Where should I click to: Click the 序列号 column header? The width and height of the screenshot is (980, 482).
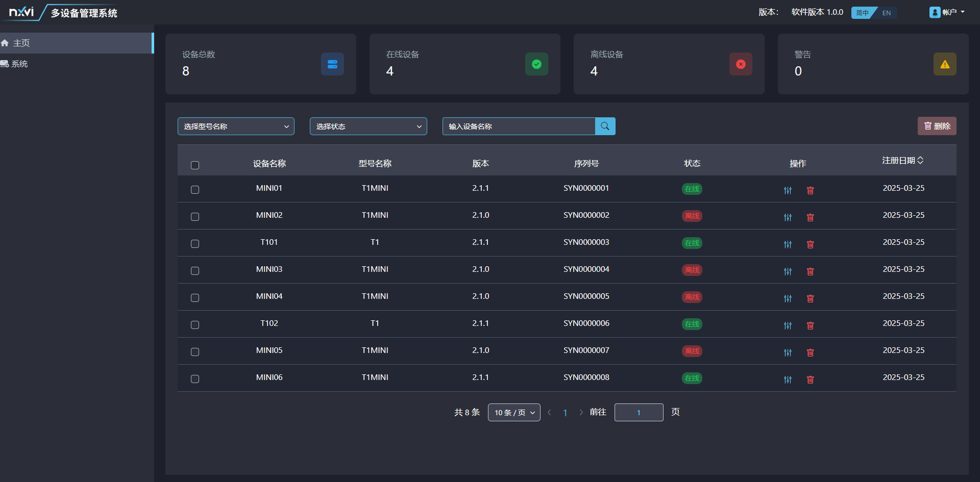[586, 164]
